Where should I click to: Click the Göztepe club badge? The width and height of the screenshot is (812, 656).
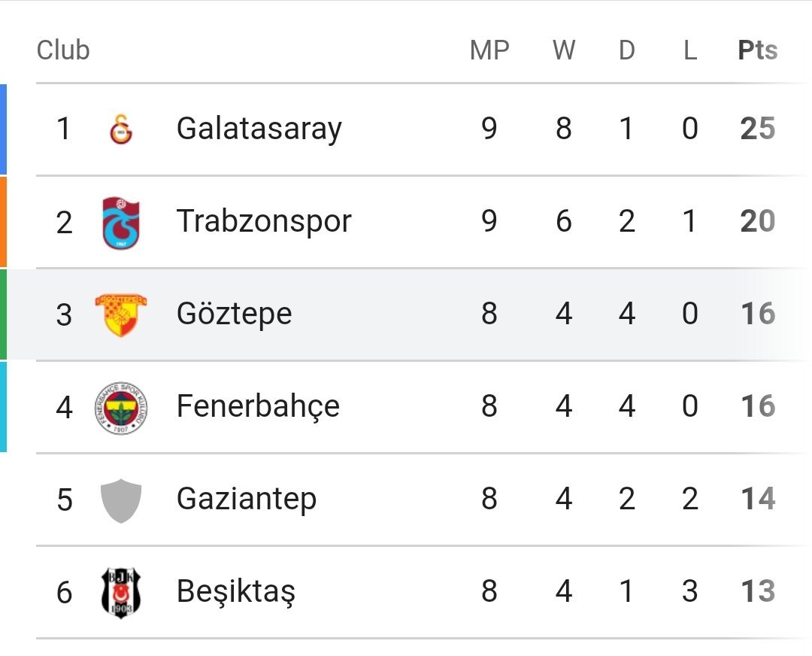click(121, 314)
